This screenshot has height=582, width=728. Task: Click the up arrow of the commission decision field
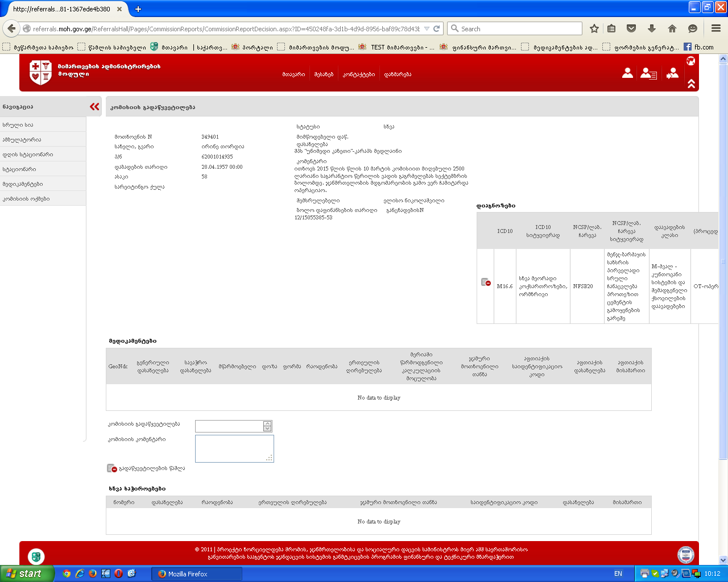pyautogui.click(x=267, y=423)
